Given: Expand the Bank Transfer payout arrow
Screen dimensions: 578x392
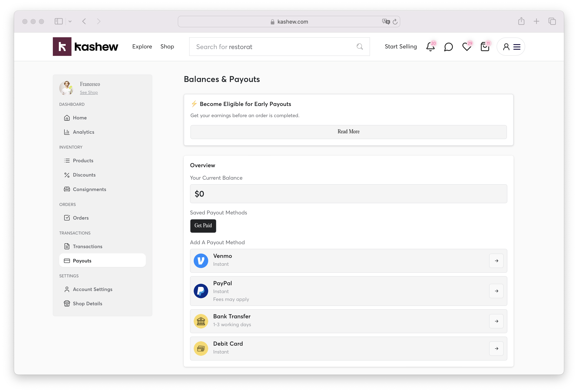Looking at the screenshot, I should [496, 321].
